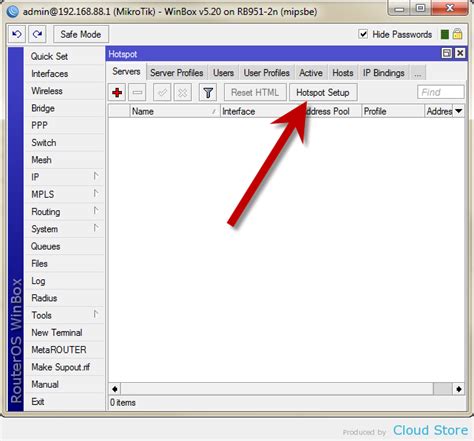Open the column chooser dropdown arrow
The image size is (474, 441).
(x=459, y=111)
